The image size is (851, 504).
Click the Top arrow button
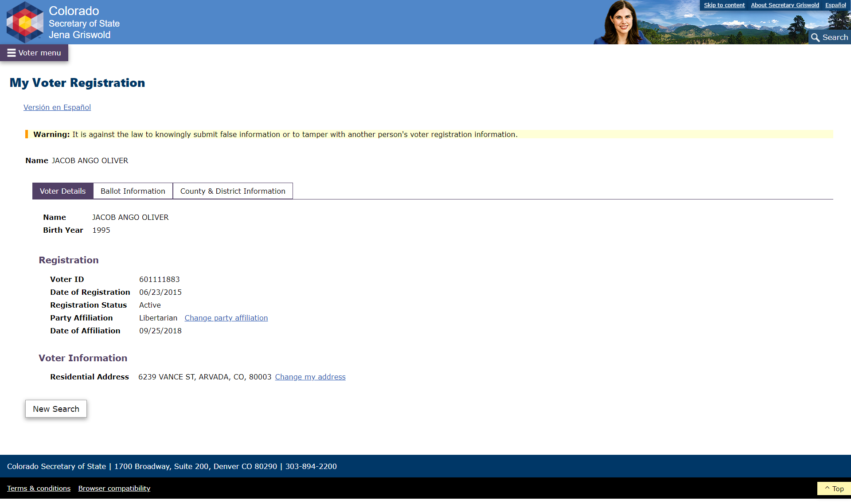pos(834,488)
